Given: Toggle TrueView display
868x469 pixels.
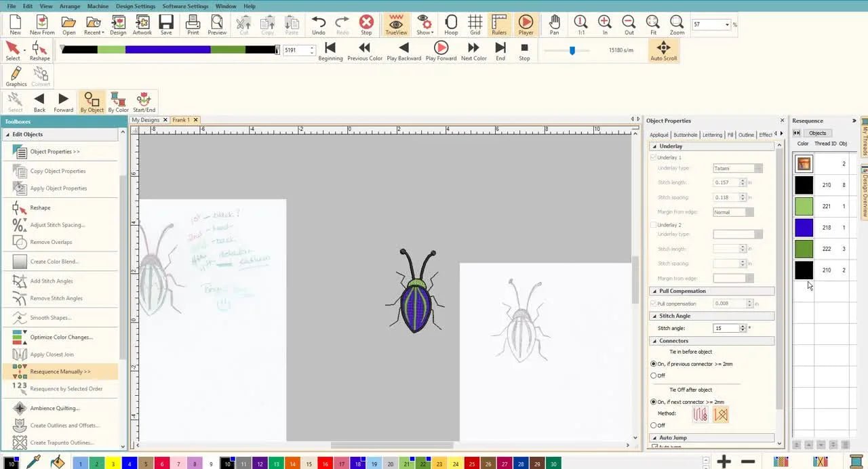Looking at the screenshot, I should [396, 25].
